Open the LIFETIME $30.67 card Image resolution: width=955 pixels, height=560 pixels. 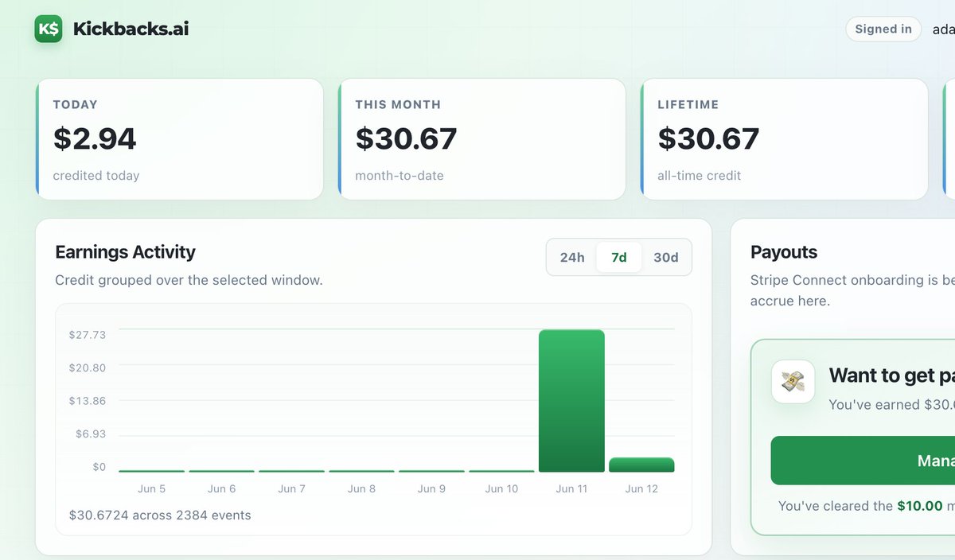(784, 139)
